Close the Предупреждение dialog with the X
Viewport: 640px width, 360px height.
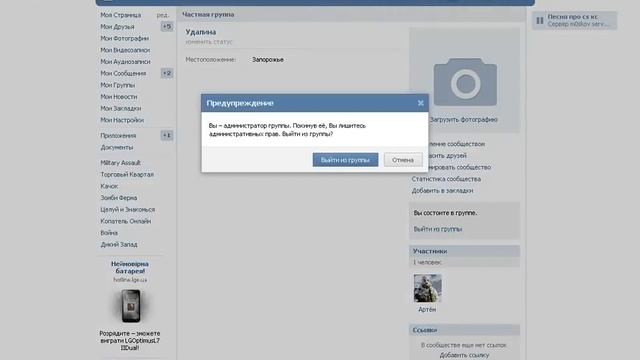[420, 103]
